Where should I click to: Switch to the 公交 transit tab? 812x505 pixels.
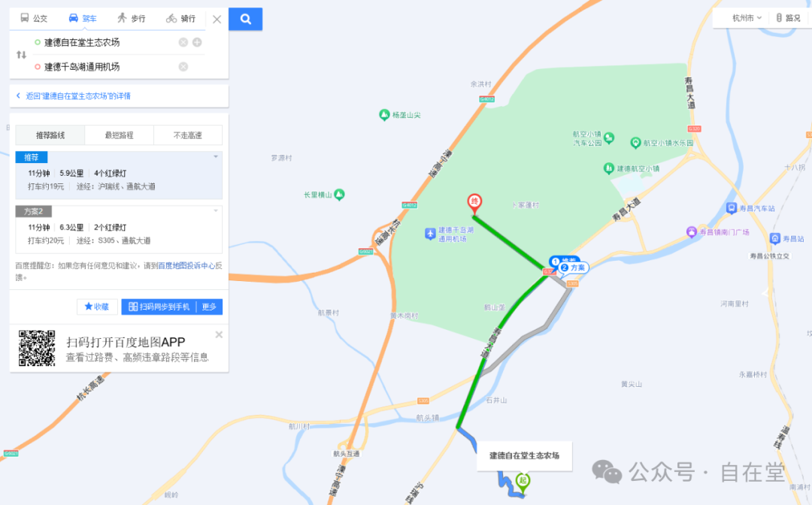point(34,18)
